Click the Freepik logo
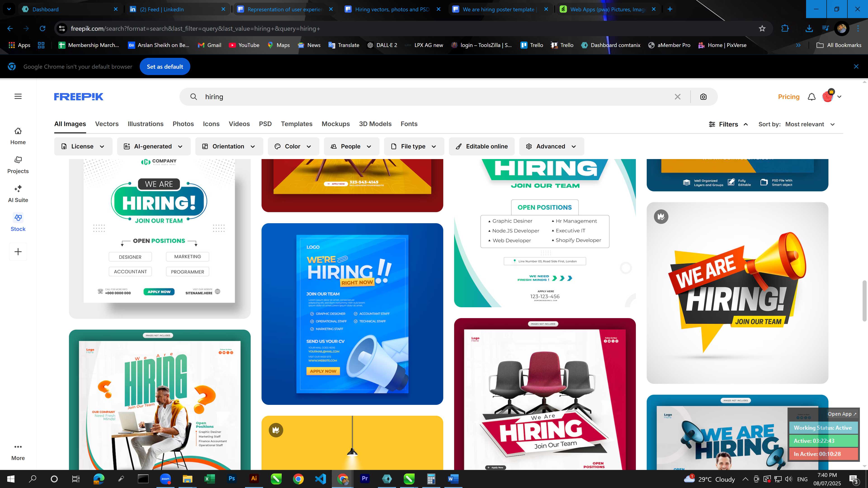The width and height of the screenshot is (868, 488). point(78,97)
